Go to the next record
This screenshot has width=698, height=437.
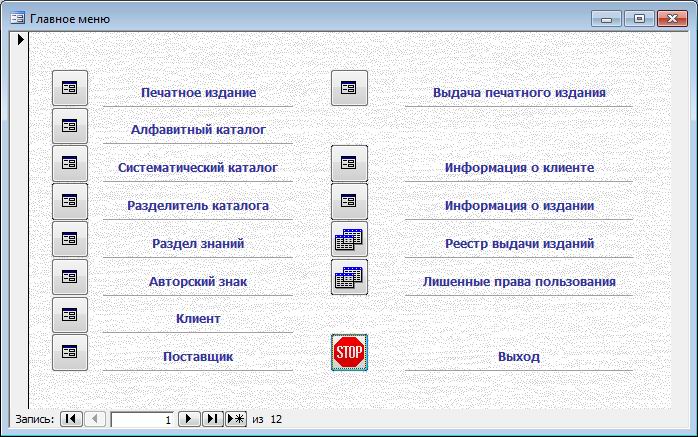click(189, 419)
